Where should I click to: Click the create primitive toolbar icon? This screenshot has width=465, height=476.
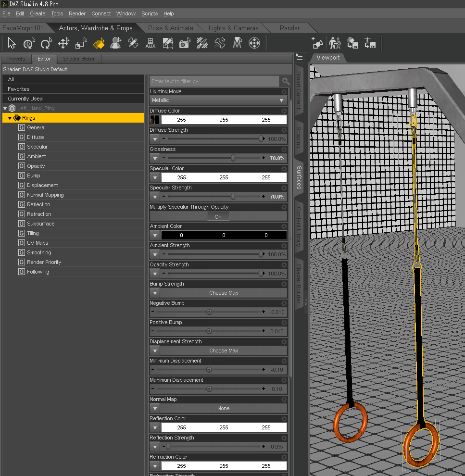tap(317, 43)
